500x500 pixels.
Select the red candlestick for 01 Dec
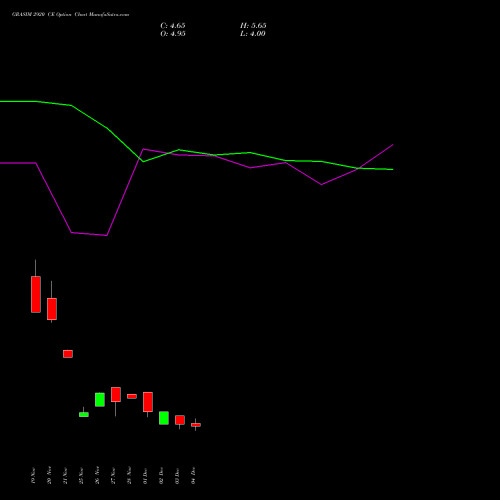tap(148, 402)
